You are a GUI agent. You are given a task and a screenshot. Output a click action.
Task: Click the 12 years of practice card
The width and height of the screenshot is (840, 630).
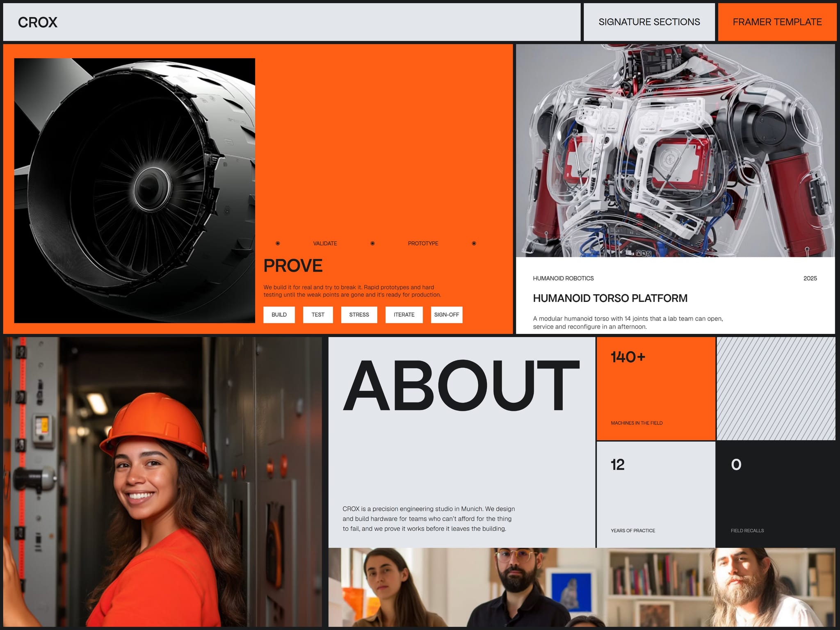coord(656,495)
